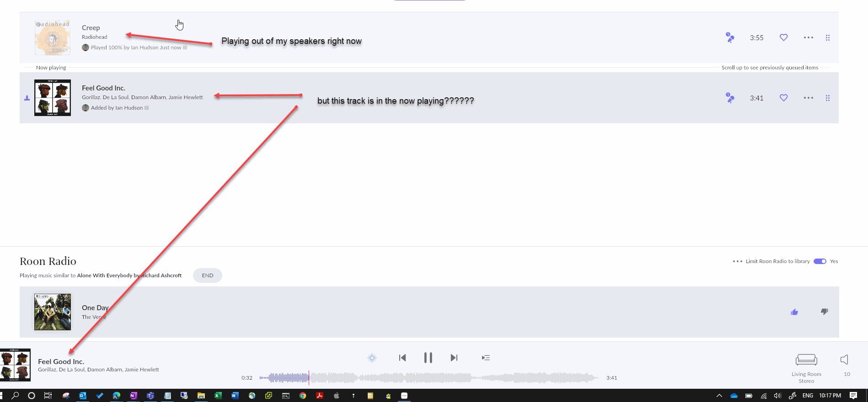Open Cortana circle on taskbar
The width and height of the screenshot is (868, 402).
tap(32, 396)
